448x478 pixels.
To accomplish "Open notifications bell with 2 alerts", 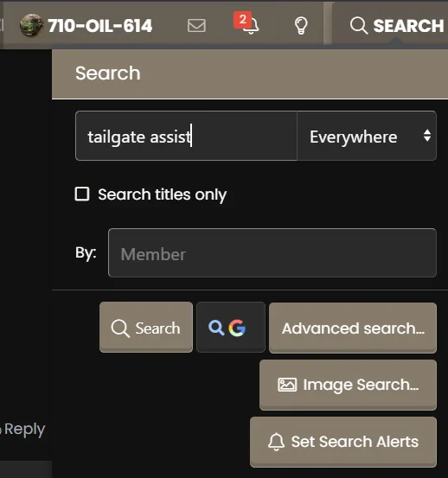I will [247, 23].
